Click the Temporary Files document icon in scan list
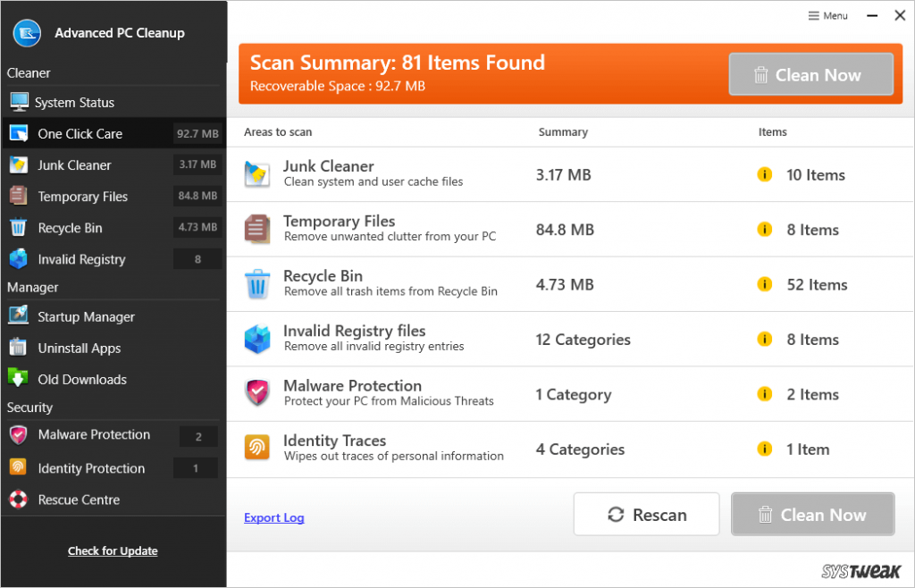This screenshot has height=588, width=915. coord(257,229)
